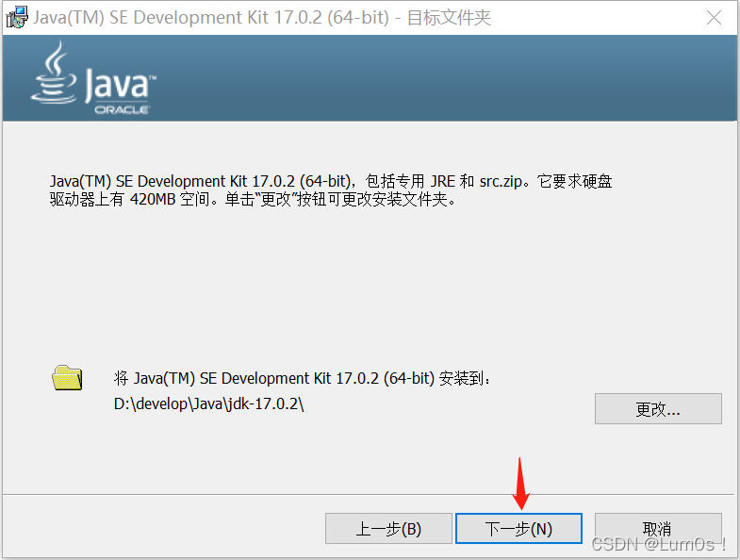The height and width of the screenshot is (560, 740).
Task: Select the install path D:\develop\Java\jdk-17.0.2\
Action: pos(208,404)
